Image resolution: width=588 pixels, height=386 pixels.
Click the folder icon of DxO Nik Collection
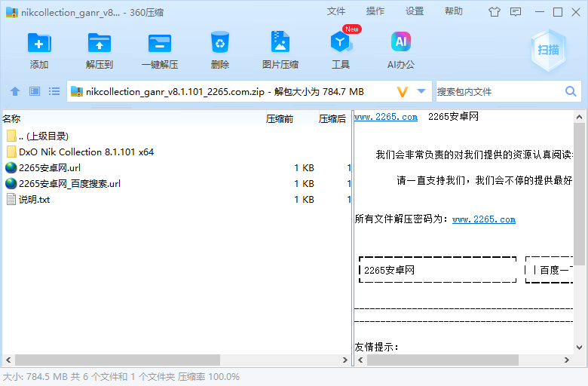click(x=11, y=152)
